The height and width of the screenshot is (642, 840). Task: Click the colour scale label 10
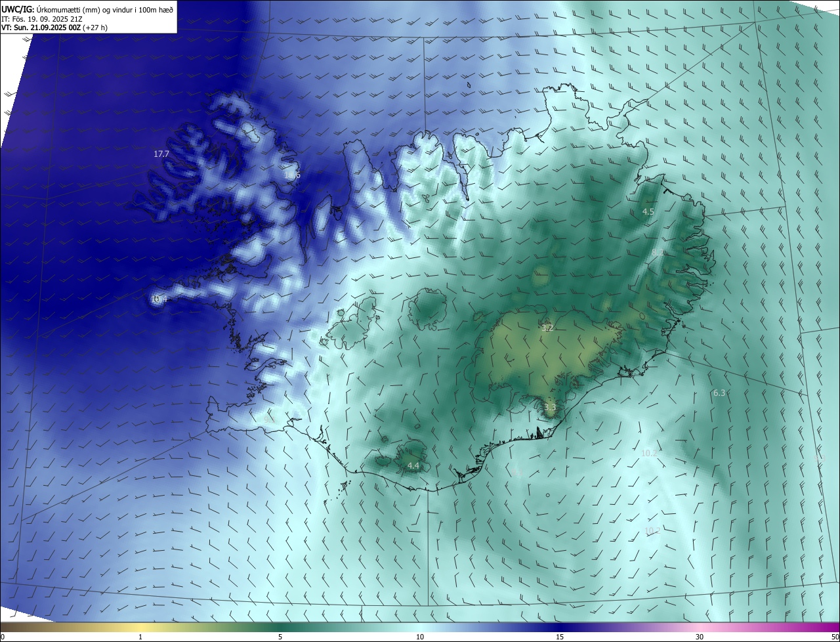point(420,637)
